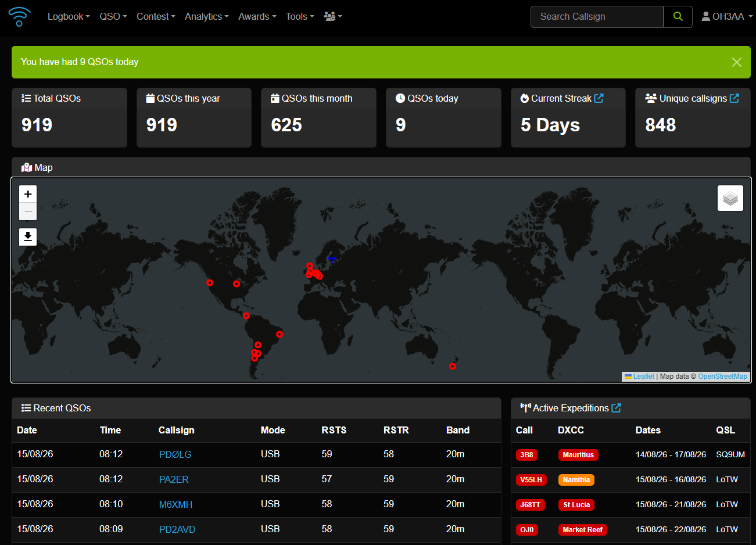Zoom out on the map
756x545 pixels.
pos(28,211)
